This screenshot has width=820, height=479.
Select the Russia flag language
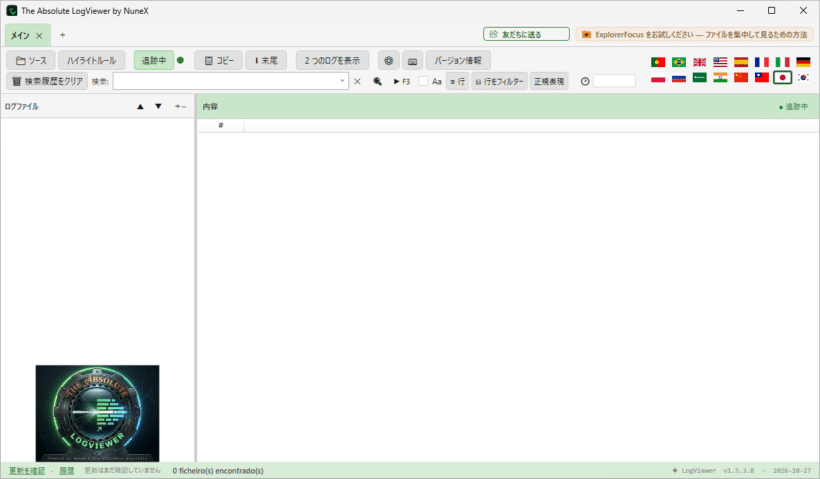click(679, 78)
